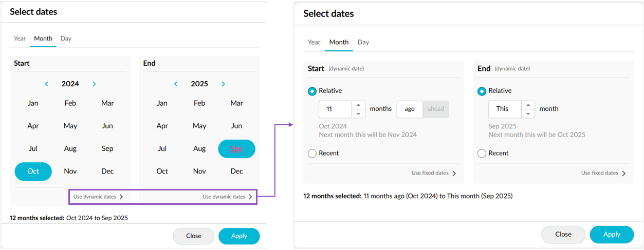The height and width of the screenshot is (250, 644).
Task: Select the Recent option under Start
Action: point(312,153)
